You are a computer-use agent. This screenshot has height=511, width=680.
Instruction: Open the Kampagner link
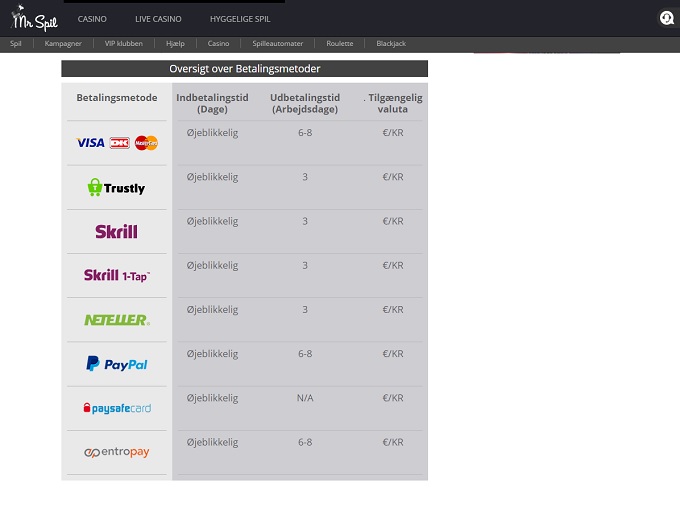click(63, 44)
